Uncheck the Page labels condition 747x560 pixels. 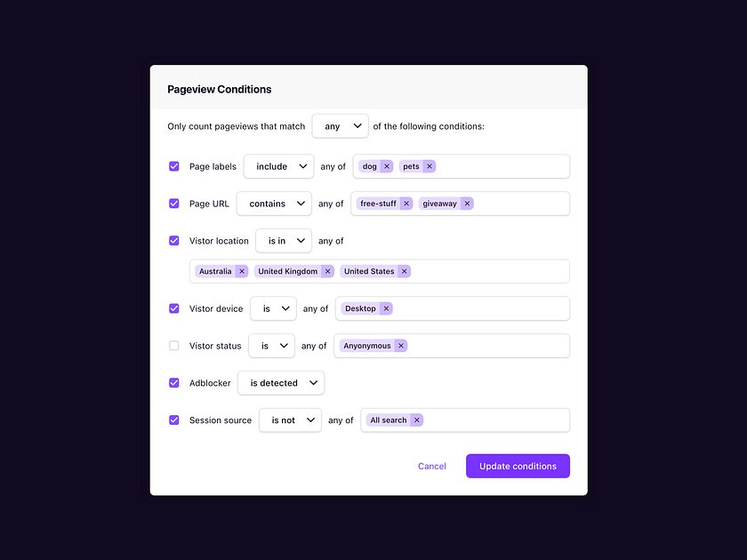(x=173, y=166)
